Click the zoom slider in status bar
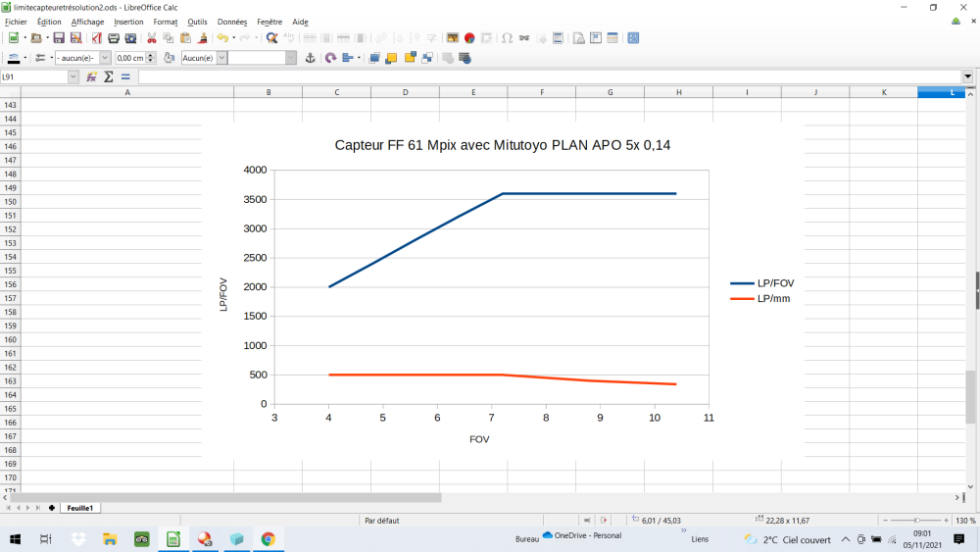980x552 pixels. point(915,521)
